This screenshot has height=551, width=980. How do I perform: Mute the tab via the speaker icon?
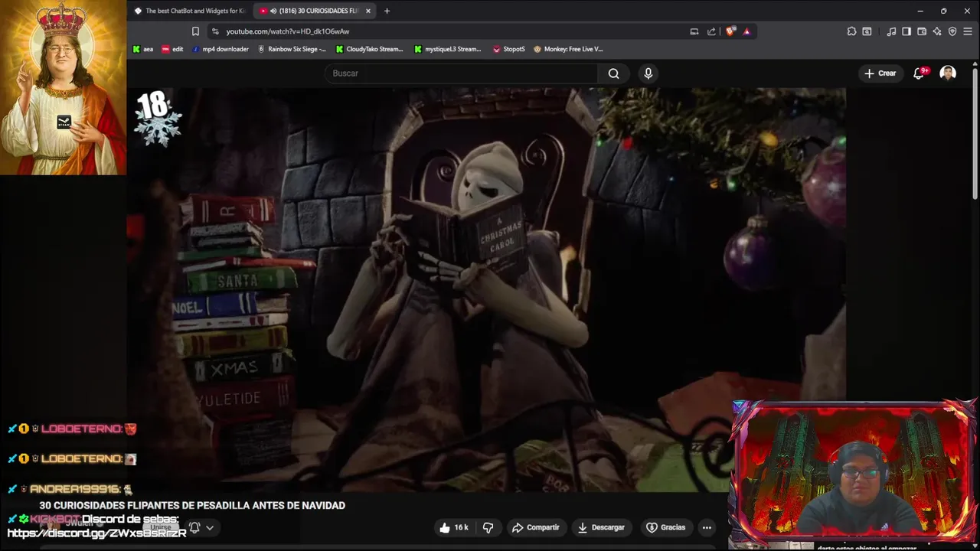coord(273,11)
